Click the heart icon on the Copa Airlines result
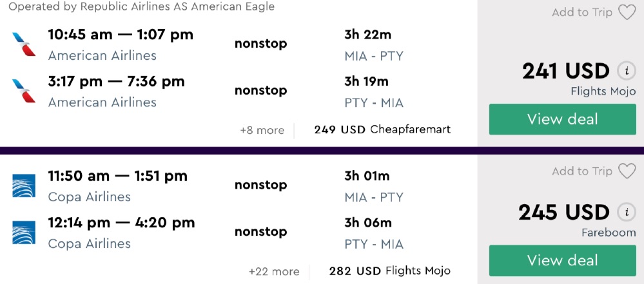Image resolution: width=644 pixels, height=284 pixels. coord(627,171)
